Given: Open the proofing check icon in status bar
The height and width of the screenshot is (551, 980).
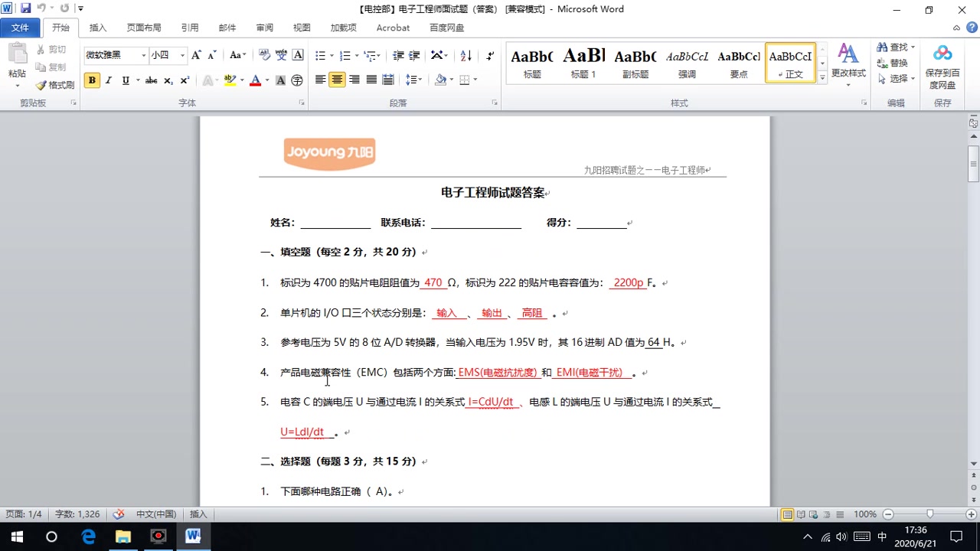Looking at the screenshot, I should [x=119, y=514].
